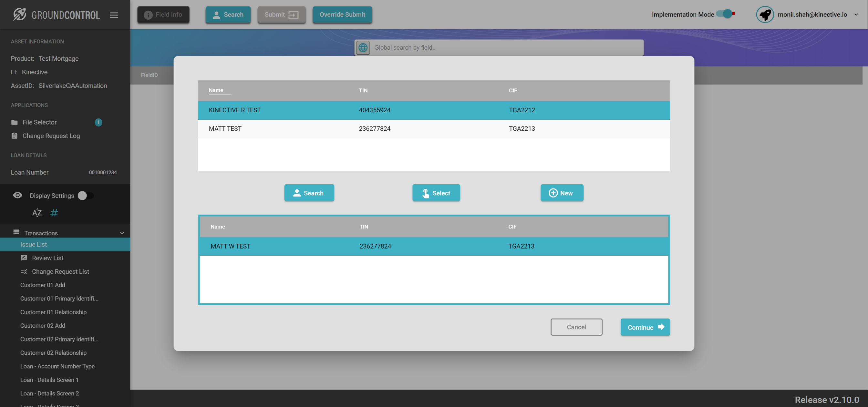Click the rocket user avatar icon
868x407 pixels.
(x=765, y=15)
